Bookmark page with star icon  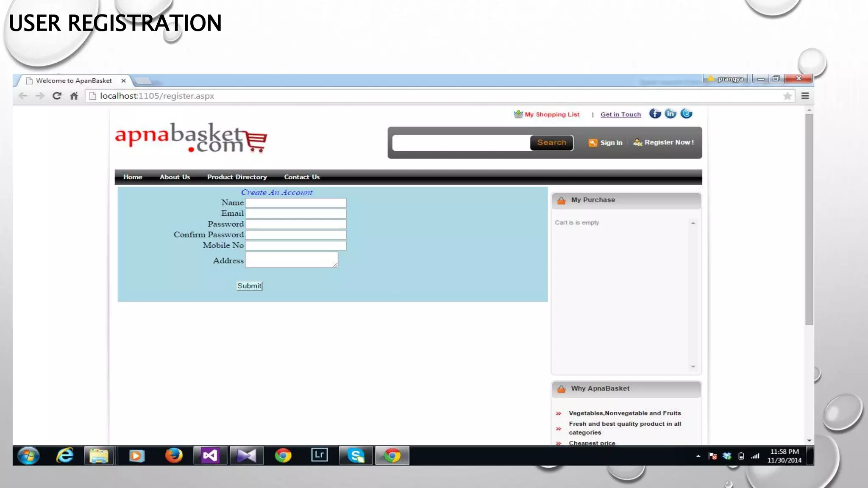click(x=787, y=96)
